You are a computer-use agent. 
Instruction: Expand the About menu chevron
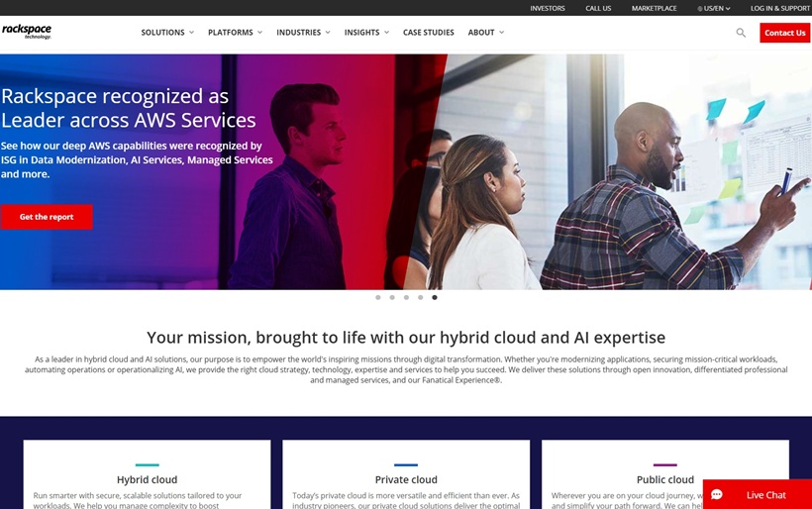tap(501, 32)
